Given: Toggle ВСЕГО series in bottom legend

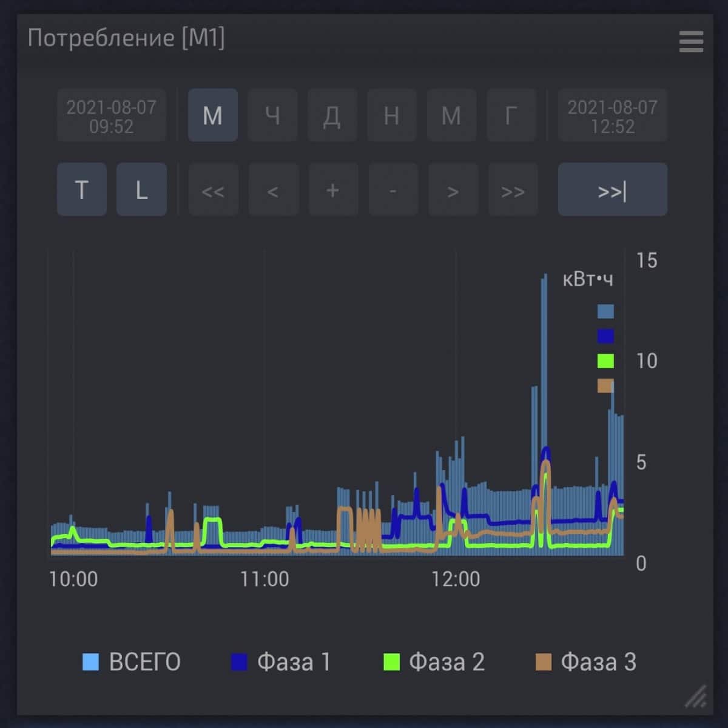Looking at the screenshot, I should pos(131,662).
